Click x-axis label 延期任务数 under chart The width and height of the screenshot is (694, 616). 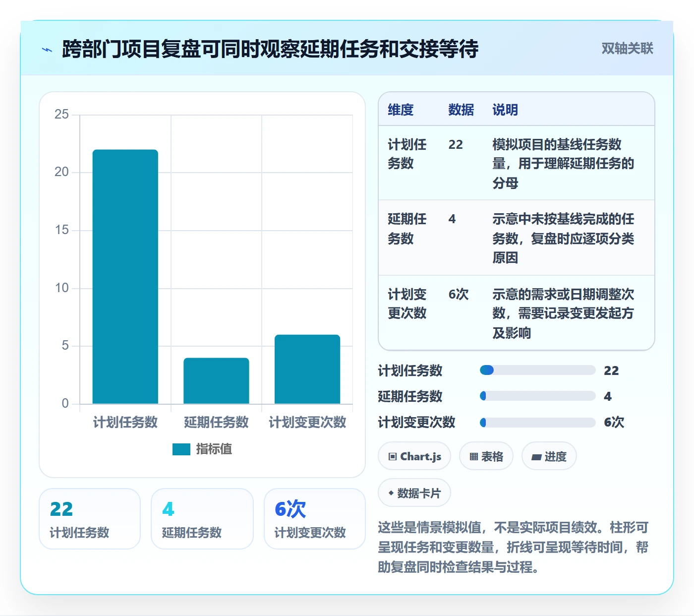coord(216,422)
